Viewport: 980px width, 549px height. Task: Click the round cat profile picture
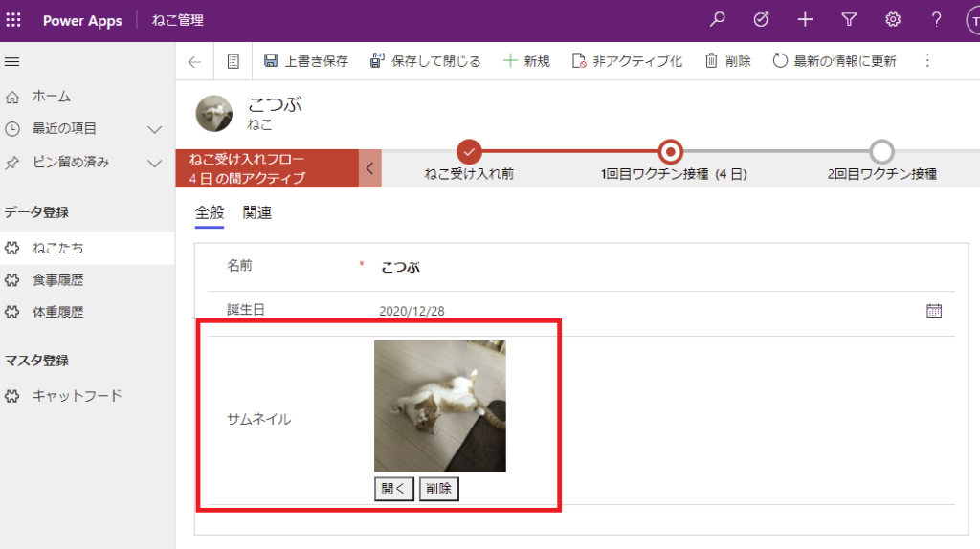pyautogui.click(x=213, y=114)
